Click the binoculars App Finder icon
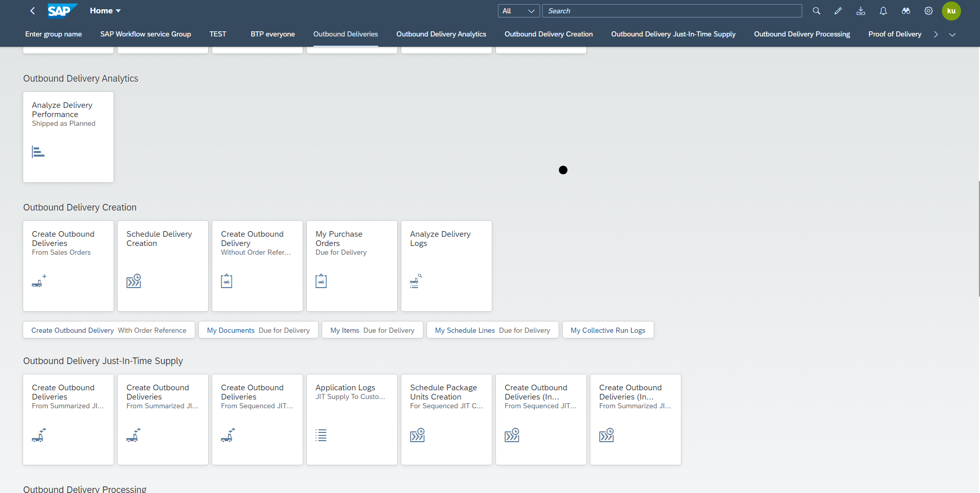This screenshot has width=980, height=493. pos(906,11)
